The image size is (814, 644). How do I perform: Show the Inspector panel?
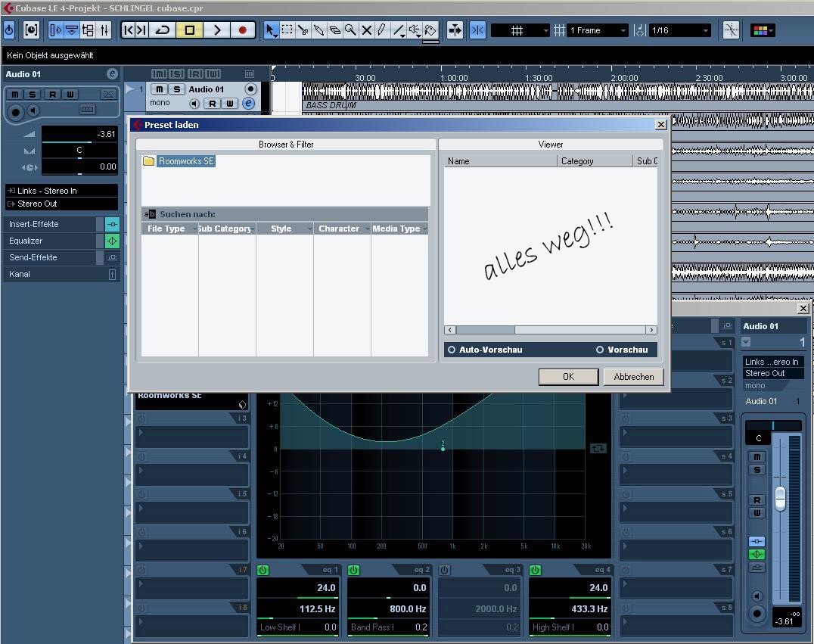coord(55,30)
